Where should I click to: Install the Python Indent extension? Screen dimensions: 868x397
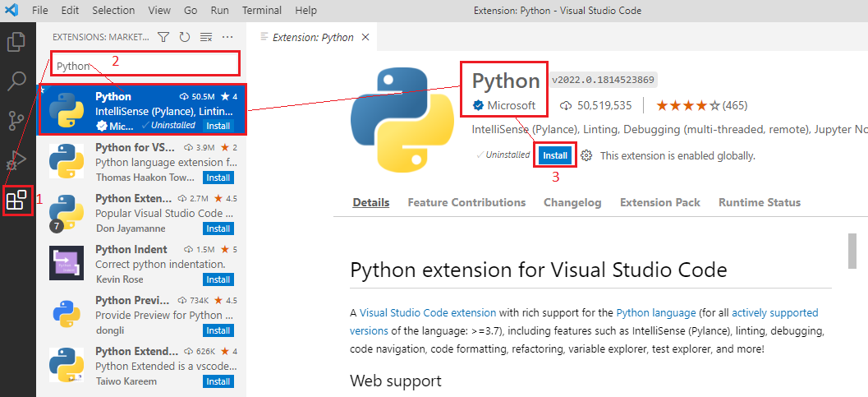tap(218, 279)
